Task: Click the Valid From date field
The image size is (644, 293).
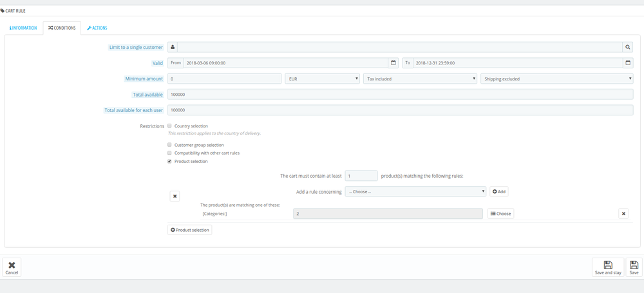Action: tap(286, 63)
